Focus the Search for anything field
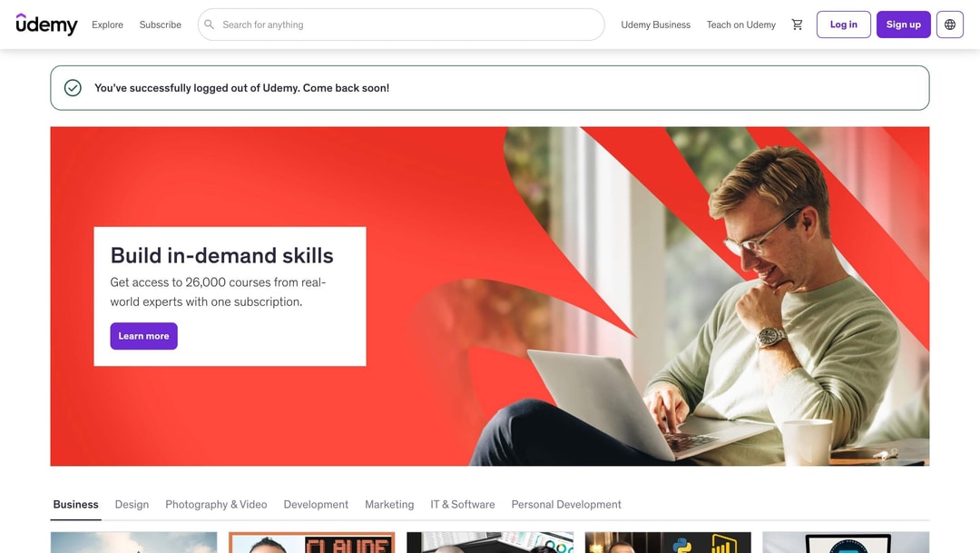This screenshot has width=980, height=553. point(401,25)
